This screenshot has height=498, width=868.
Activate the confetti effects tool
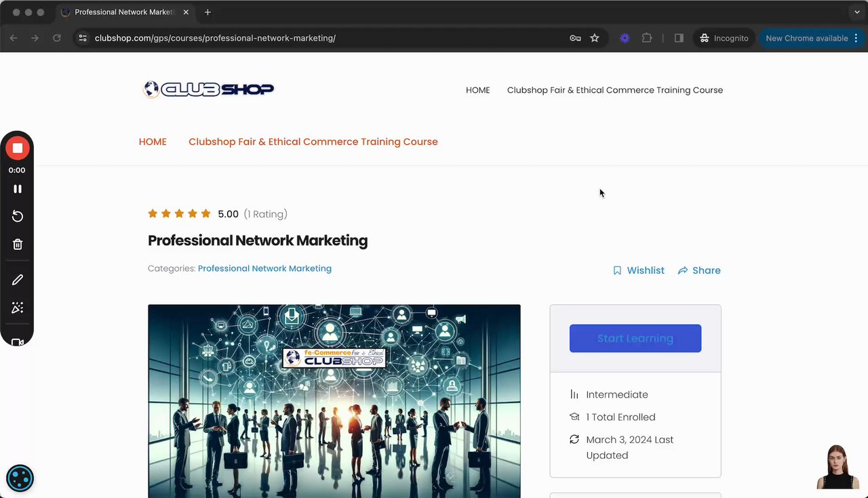tap(18, 308)
